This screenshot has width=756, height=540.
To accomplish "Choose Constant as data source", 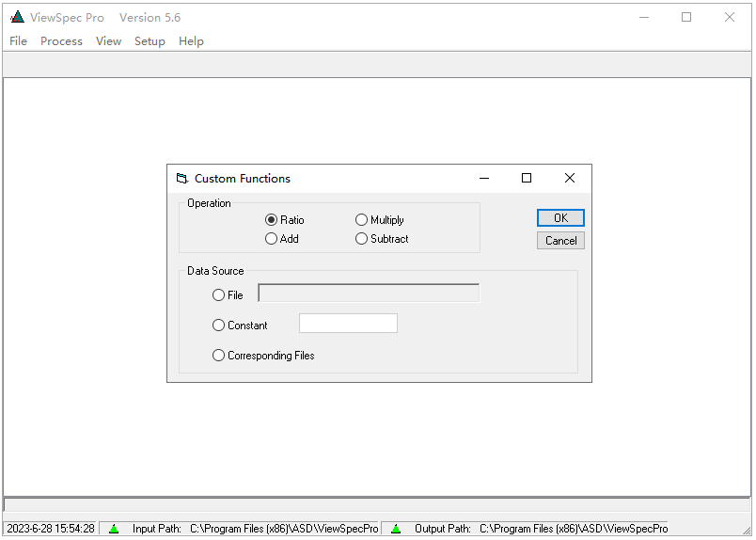I will pos(240,326).
